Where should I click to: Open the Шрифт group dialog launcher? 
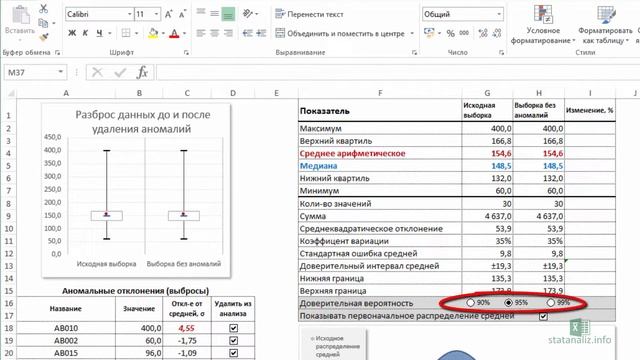[x=186, y=53]
